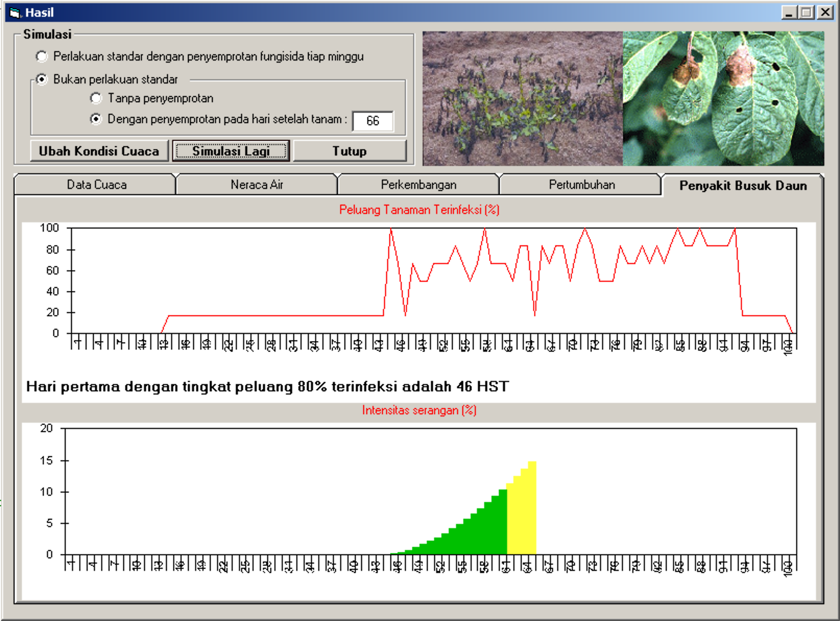Select the Bukan perlakuan standar option

tap(42, 79)
